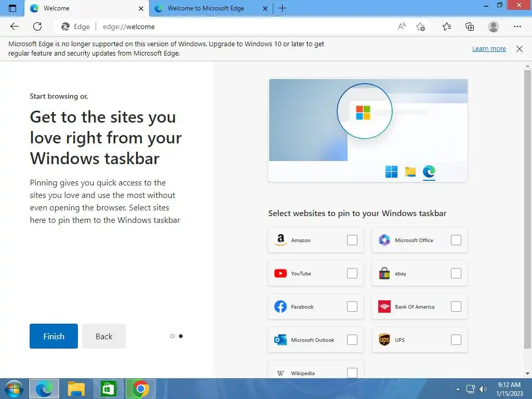Open the Learn more link

(489, 48)
